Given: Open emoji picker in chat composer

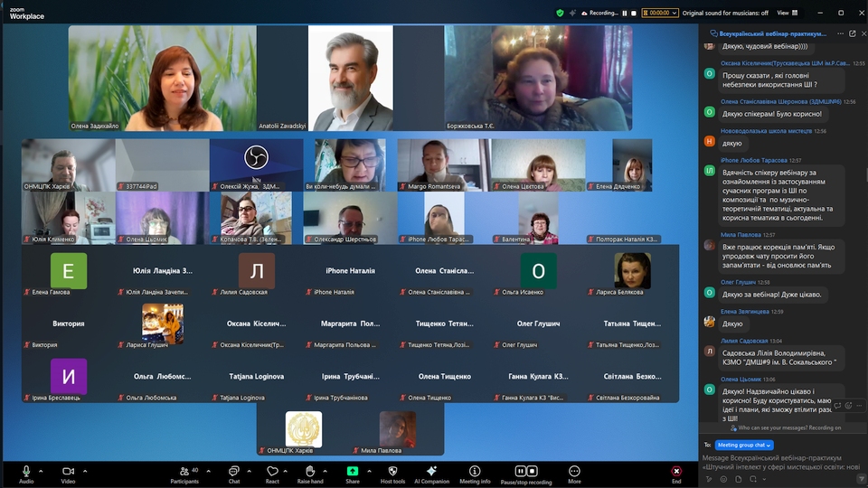Looking at the screenshot, I should pyautogui.click(x=723, y=479).
